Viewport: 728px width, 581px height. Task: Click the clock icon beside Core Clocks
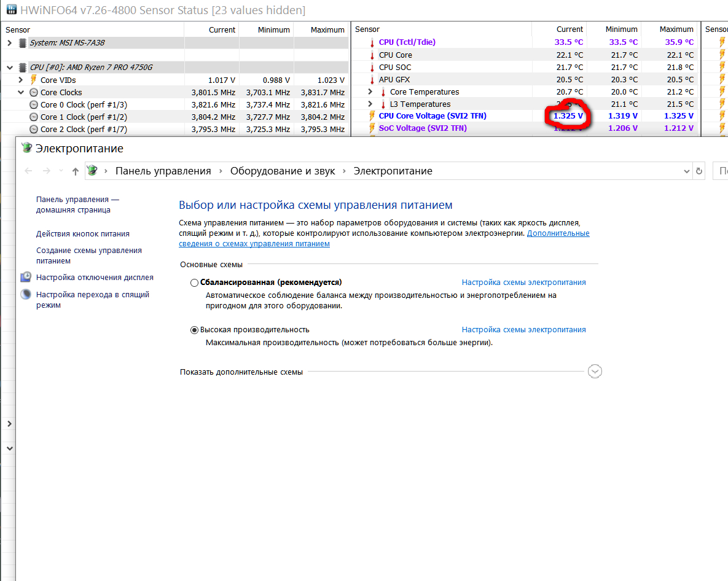(33, 92)
